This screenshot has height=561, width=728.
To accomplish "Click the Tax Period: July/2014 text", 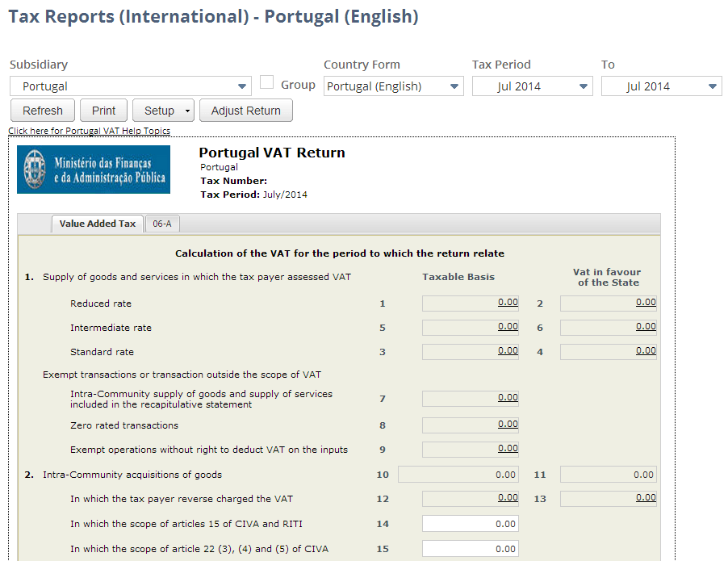I will coord(254,195).
